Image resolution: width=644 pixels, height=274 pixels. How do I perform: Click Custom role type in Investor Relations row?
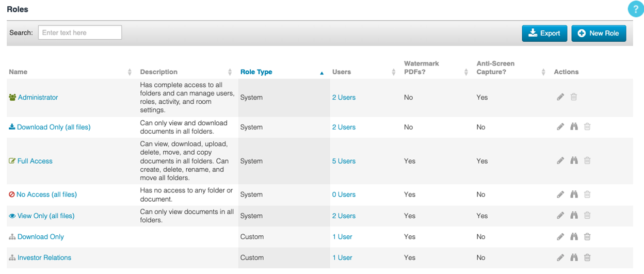(x=252, y=257)
